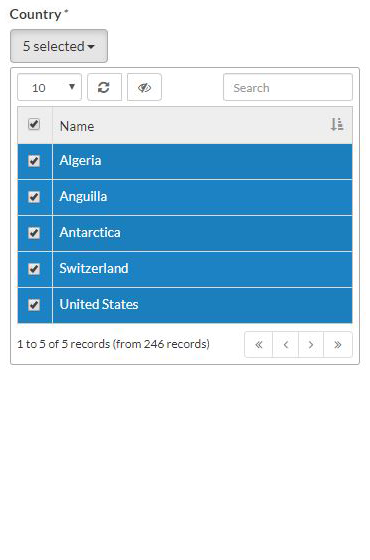Go to the last page arrow

coord(338,344)
